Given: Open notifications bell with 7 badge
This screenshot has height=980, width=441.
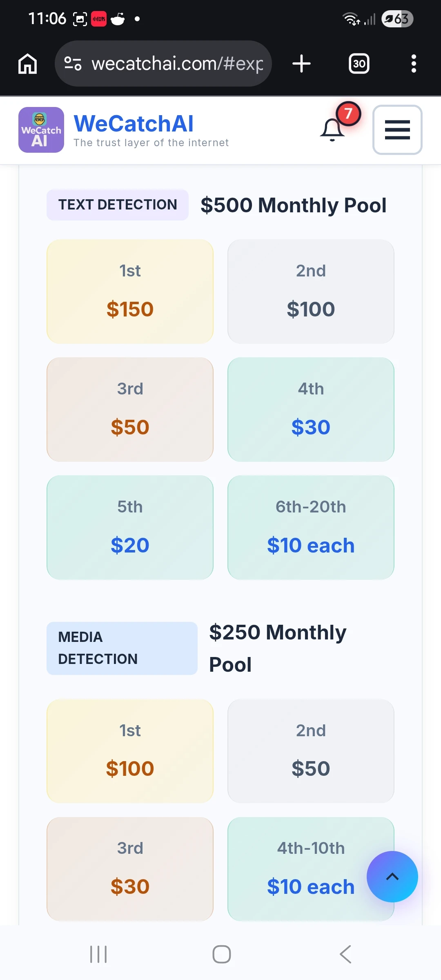Looking at the screenshot, I should coord(333,130).
